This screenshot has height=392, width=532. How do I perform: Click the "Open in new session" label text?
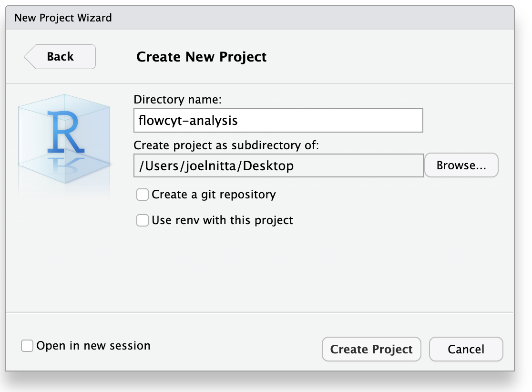(x=93, y=346)
